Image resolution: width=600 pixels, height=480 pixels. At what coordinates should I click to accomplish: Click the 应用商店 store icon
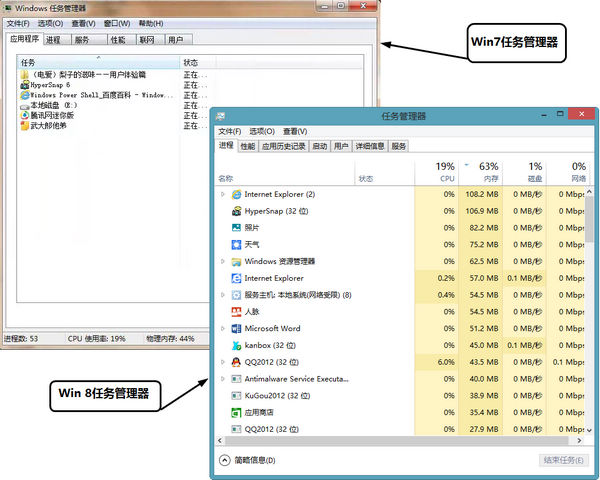[236, 412]
